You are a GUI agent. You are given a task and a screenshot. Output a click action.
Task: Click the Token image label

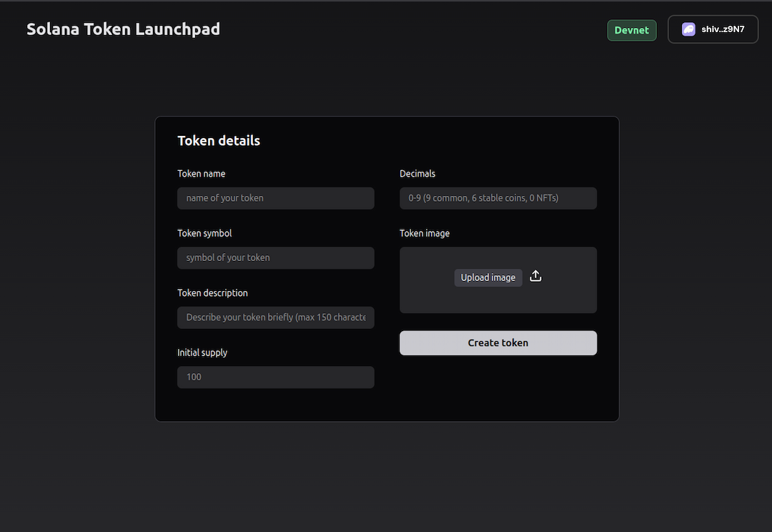425,232
